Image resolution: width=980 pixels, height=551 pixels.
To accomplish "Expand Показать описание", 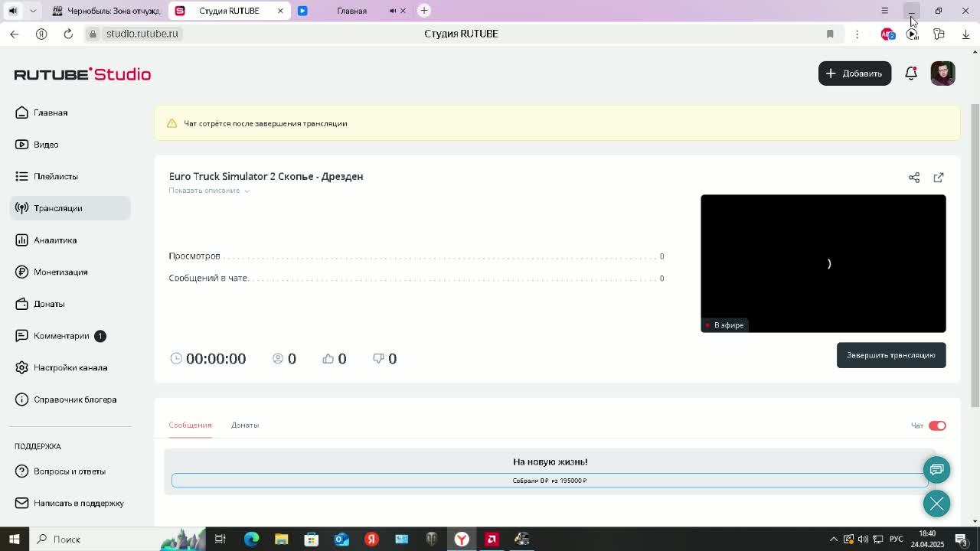I will 209,191.
